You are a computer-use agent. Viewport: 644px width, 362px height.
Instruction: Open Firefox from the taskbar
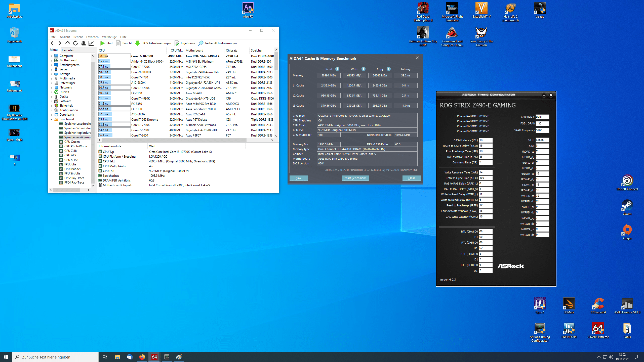(142, 357)
